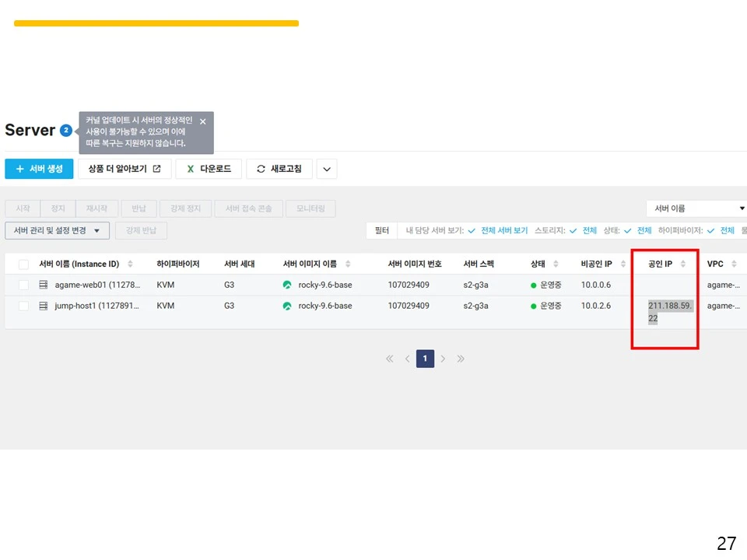Click private IP 10.0.0.6 cell

coord(596,285)
